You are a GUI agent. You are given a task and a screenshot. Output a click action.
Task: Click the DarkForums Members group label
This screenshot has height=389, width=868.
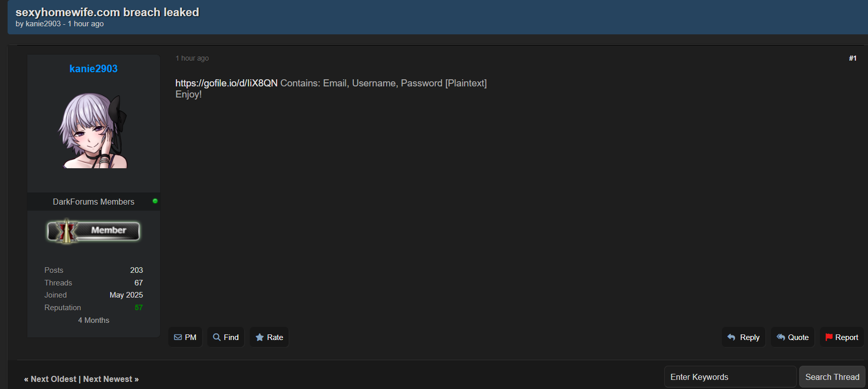click(94, 202)
